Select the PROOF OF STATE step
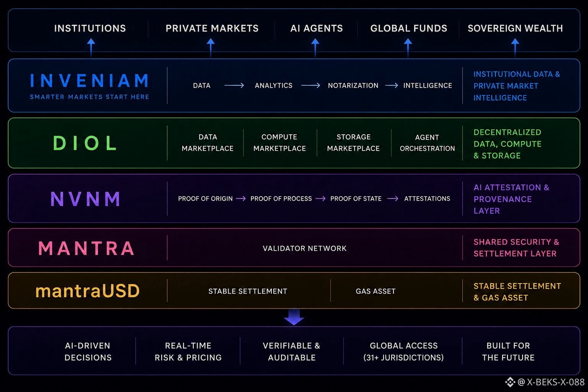Image resolution: width=588 pixels, height=392 pixels. (x=356, y=199)
